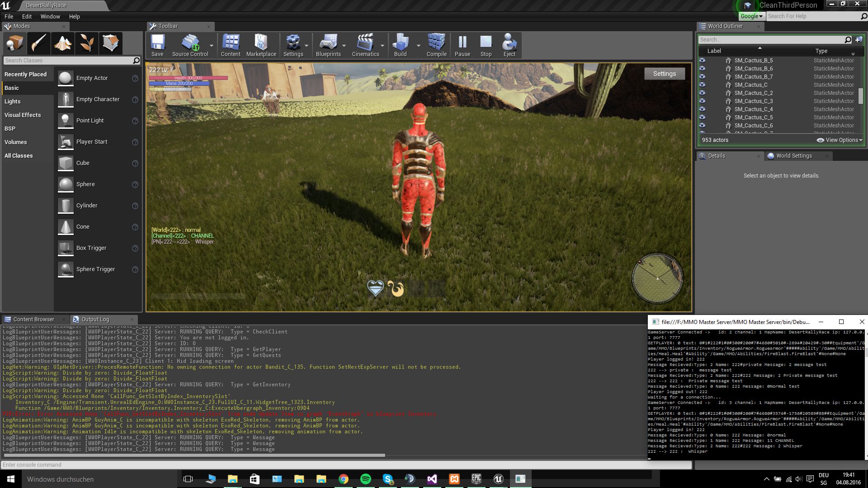Screen dimensions: 868x488
Task: Select the Paint mode brush icon
Action: (38, 43)
